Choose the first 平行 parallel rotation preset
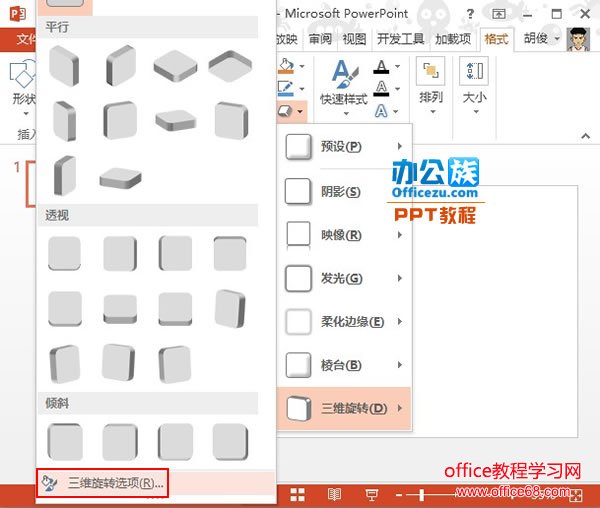The height and width of the screenshot is (508, 600). (x=64, y=66)
